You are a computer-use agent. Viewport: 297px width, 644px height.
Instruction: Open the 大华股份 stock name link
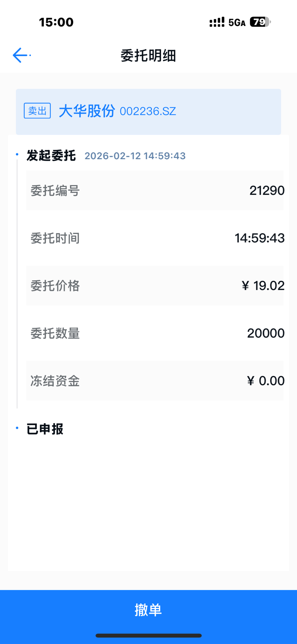[x=87, y=111]
